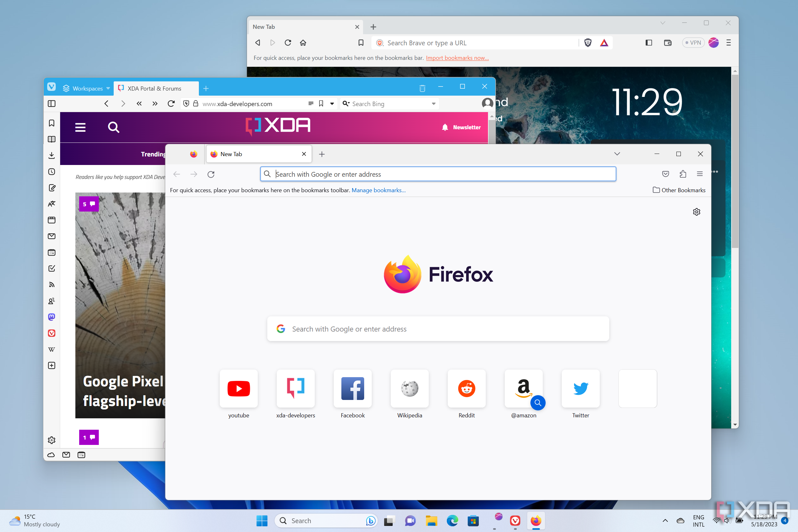This screenshot has height=532, width=798.
Task: Click the Brave Shield icon in toolbar
Action: (x=588, y=42)
